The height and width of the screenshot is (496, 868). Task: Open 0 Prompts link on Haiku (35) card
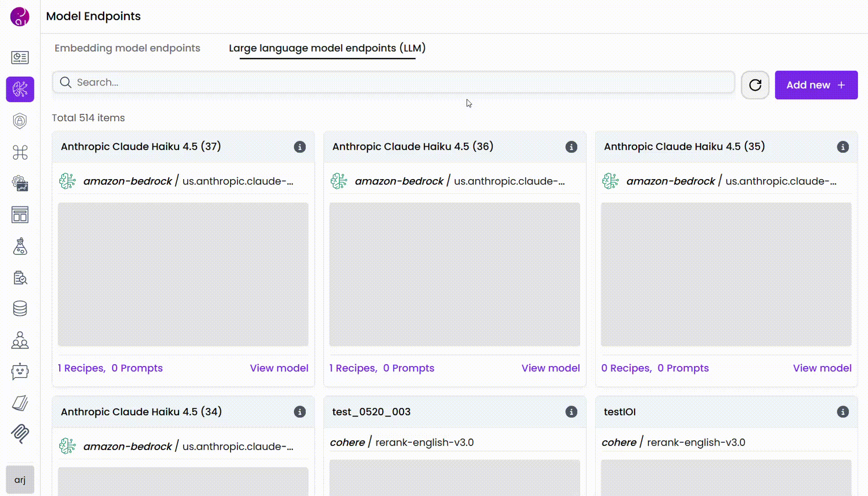(683, 368)
